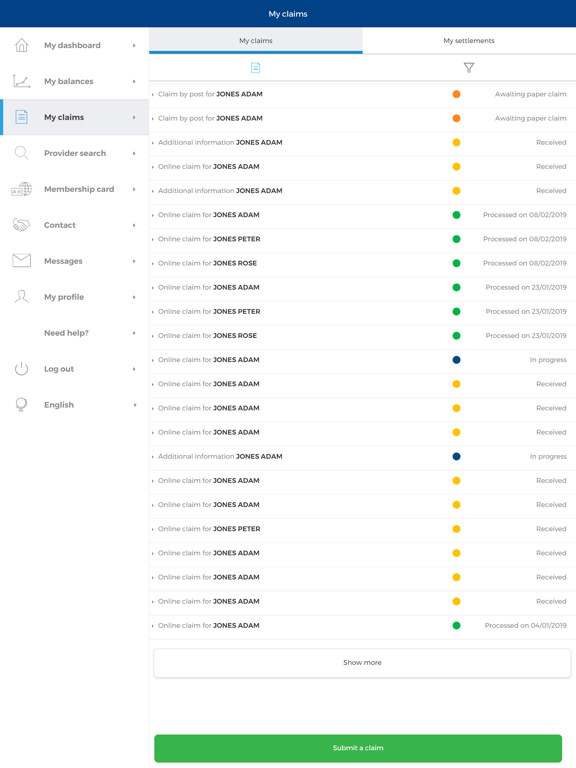Click English language label
The width and height of the screenshot is (576, 768).
[59, 405]
